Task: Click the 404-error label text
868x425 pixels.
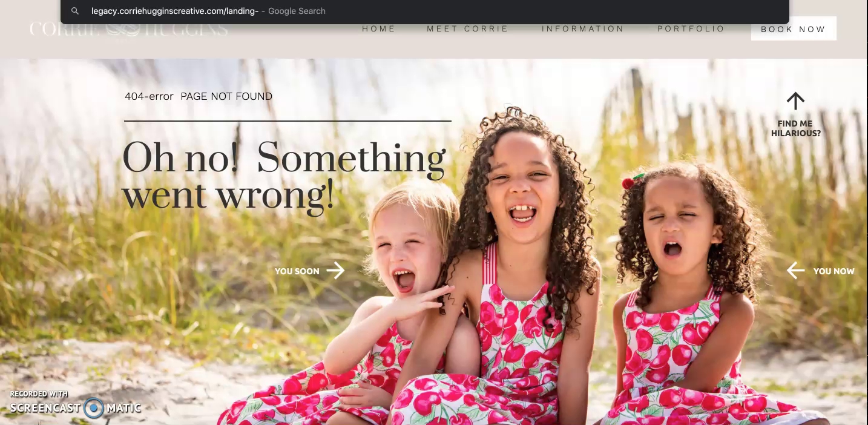Action: coord(149,96)
